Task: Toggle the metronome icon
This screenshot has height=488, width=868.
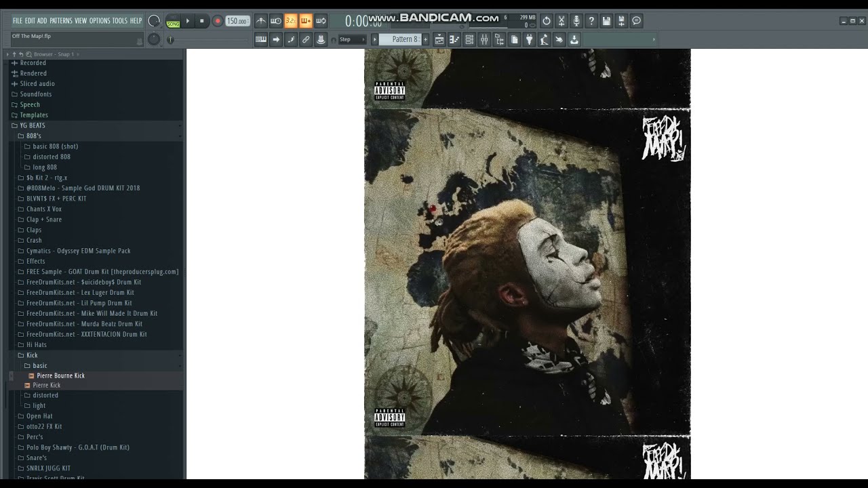Action: tap(261, 21)
